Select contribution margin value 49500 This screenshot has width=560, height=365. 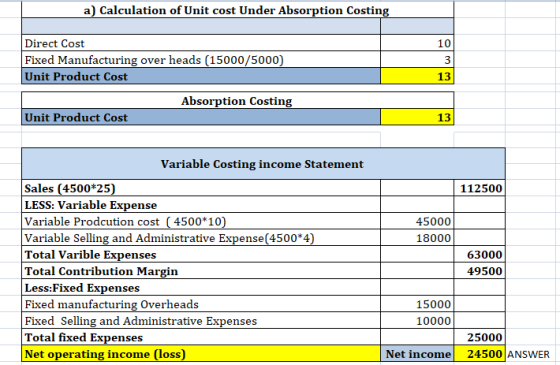click(x=479, y=271)
